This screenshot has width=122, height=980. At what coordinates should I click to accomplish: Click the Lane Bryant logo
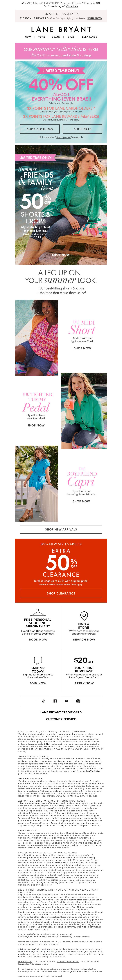pyautogui.click(x=61, y=29)
